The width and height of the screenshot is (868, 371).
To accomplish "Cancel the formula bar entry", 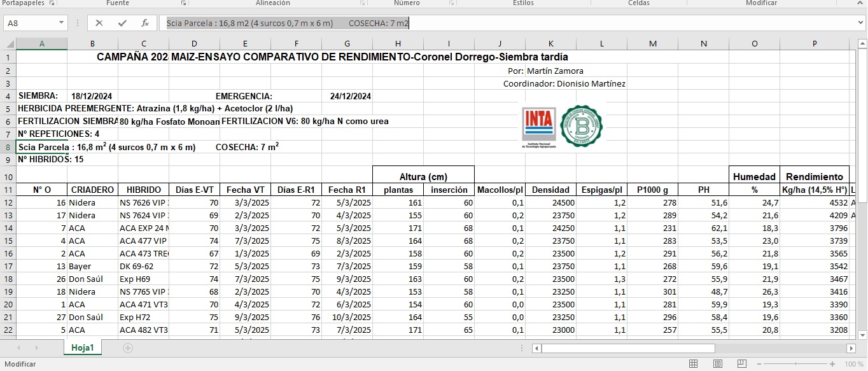I will tap(99, 23).
